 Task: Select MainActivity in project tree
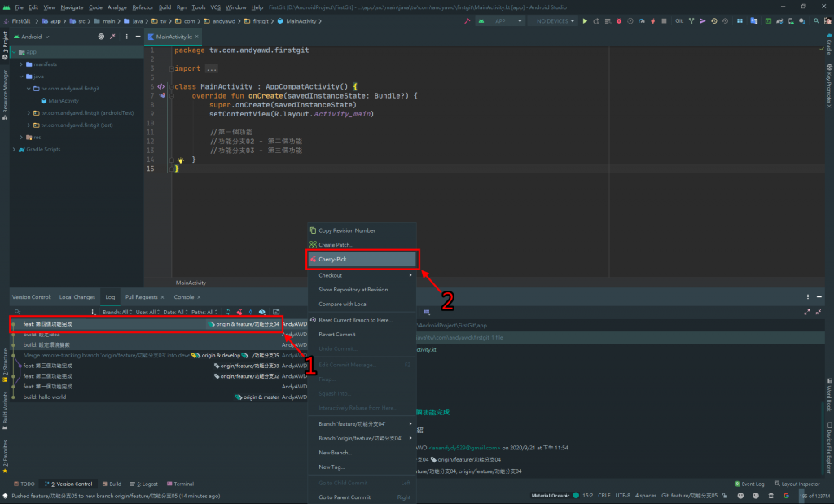pyautogui.click(x=64, y=100)
